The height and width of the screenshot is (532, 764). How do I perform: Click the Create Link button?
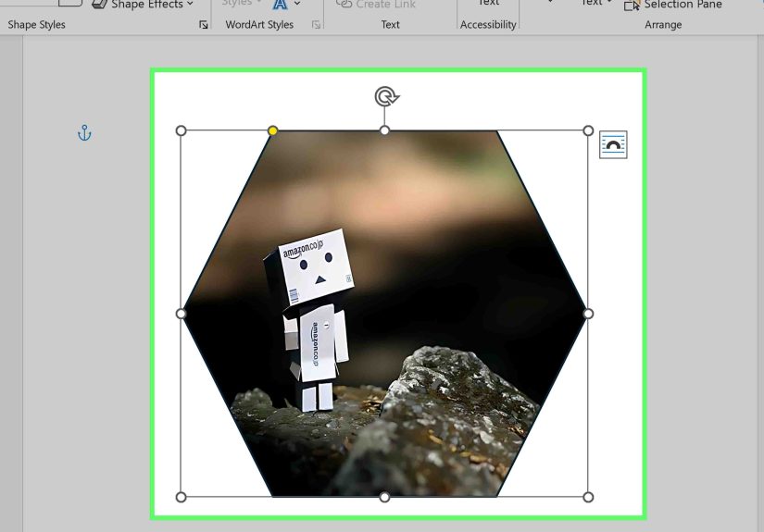pyautogui.click(x=376, y=5)
